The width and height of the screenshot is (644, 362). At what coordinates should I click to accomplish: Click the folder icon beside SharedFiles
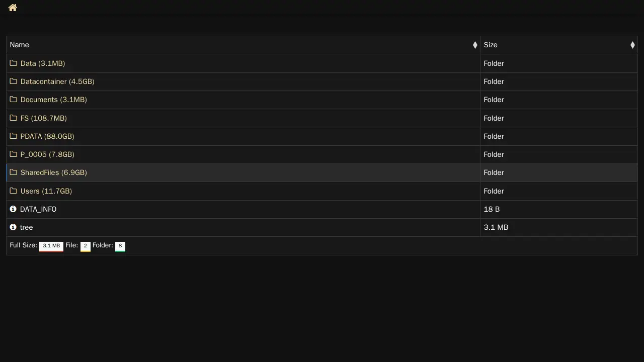[x=14, y=172]
